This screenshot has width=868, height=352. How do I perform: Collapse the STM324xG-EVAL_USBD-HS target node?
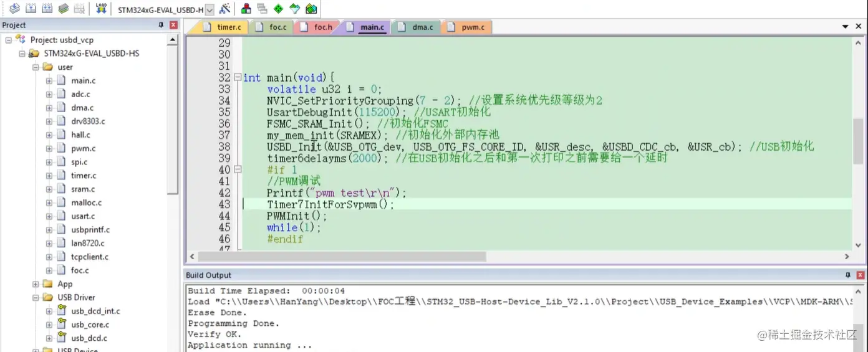(22, 54)
